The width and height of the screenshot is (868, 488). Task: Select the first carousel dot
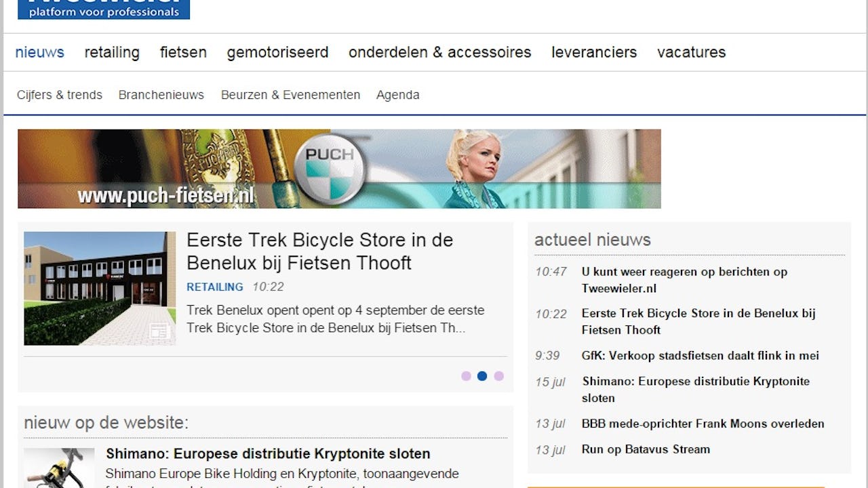tap(466, 376)
